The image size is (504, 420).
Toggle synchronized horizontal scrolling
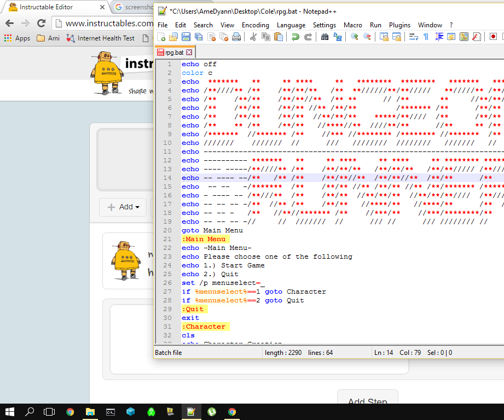(x=396, y=37)
